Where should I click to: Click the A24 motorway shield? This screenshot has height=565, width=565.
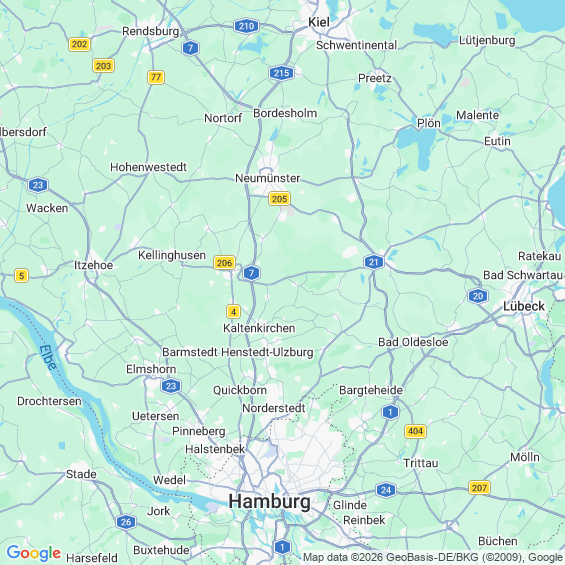click(386, 490)
